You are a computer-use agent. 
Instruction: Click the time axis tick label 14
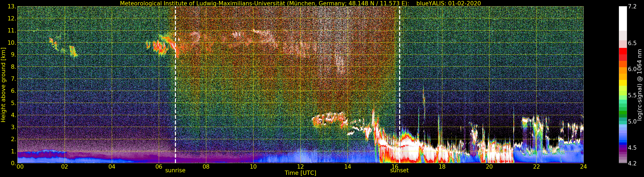347,166
